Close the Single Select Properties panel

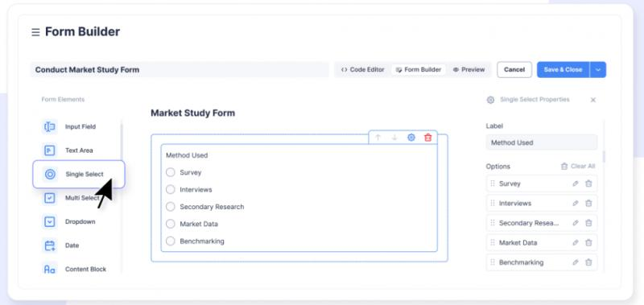point(592,100)
